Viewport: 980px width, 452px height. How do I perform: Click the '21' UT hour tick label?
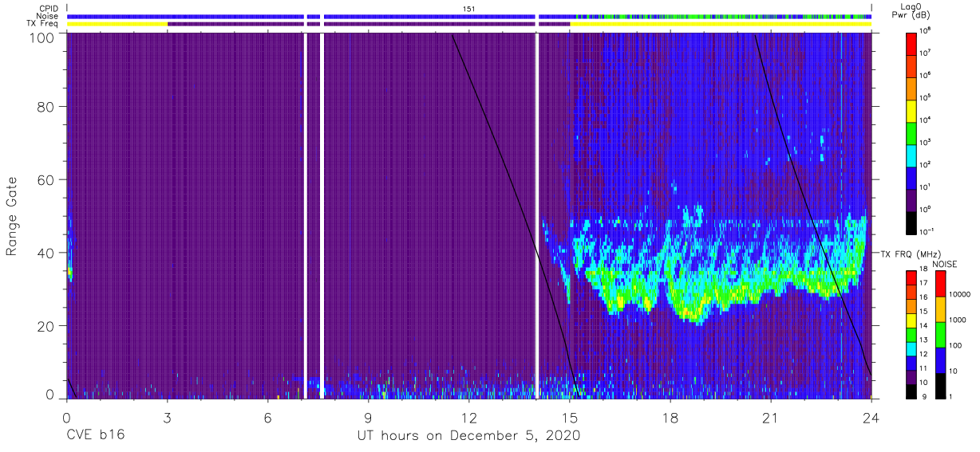click(771, 417)
